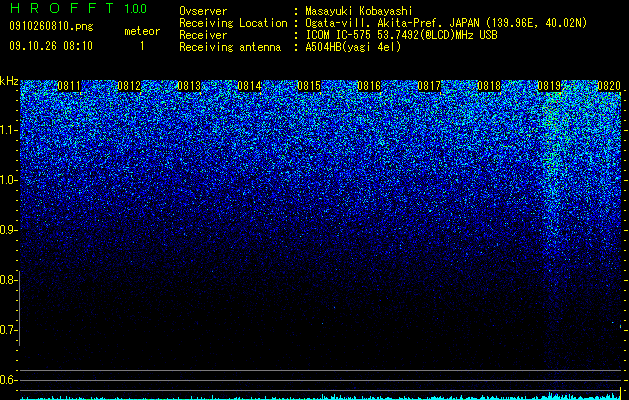Click the meteor count label

142,31
